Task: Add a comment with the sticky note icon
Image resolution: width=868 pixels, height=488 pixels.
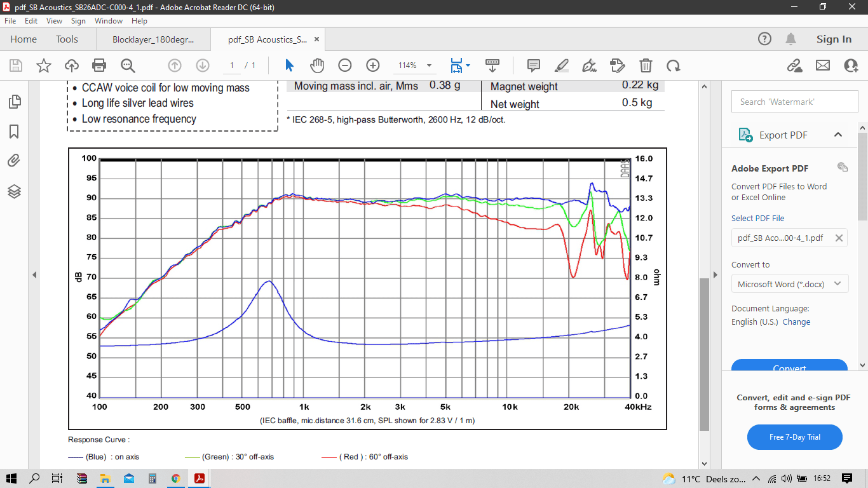Action: 534,65
